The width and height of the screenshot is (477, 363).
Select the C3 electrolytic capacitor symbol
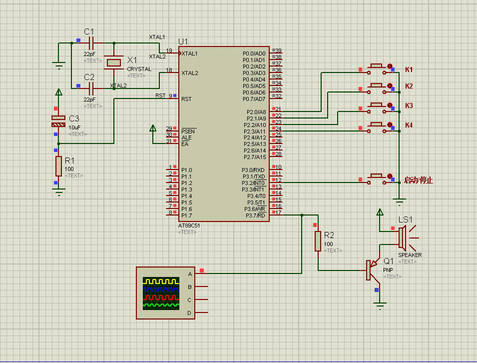[58, 121]
